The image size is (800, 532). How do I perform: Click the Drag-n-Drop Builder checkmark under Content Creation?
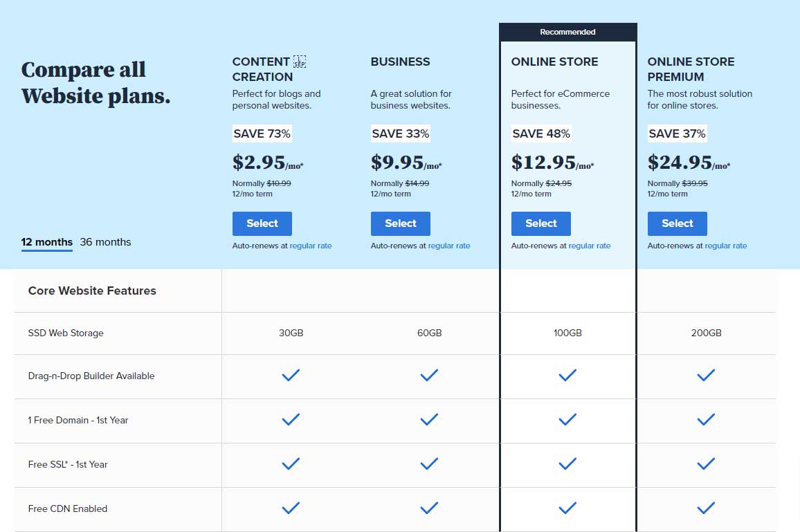pos(291,376)
